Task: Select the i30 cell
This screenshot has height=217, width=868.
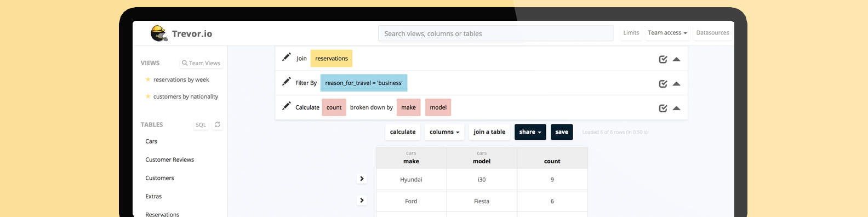Action: click(x=482, y=179)
